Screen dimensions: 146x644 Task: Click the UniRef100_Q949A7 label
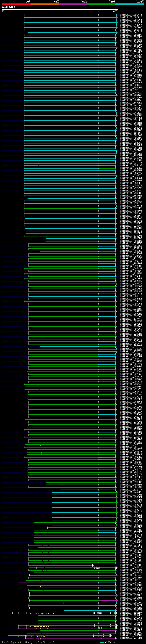point(131,414)
